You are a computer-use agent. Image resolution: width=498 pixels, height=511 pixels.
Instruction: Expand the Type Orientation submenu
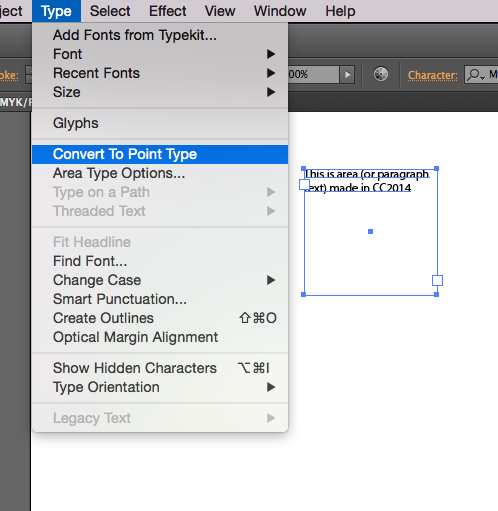pyautogui.click(x=160, y=387)
